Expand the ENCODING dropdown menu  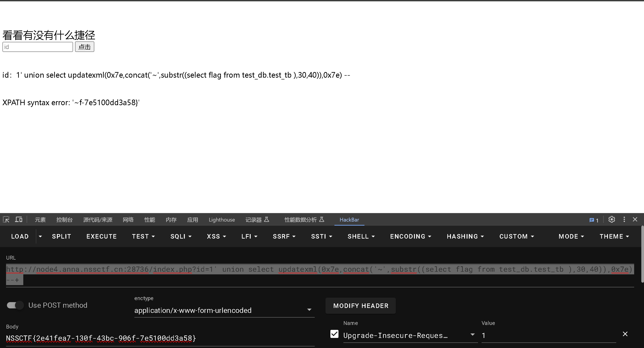(x=411, y=236)
